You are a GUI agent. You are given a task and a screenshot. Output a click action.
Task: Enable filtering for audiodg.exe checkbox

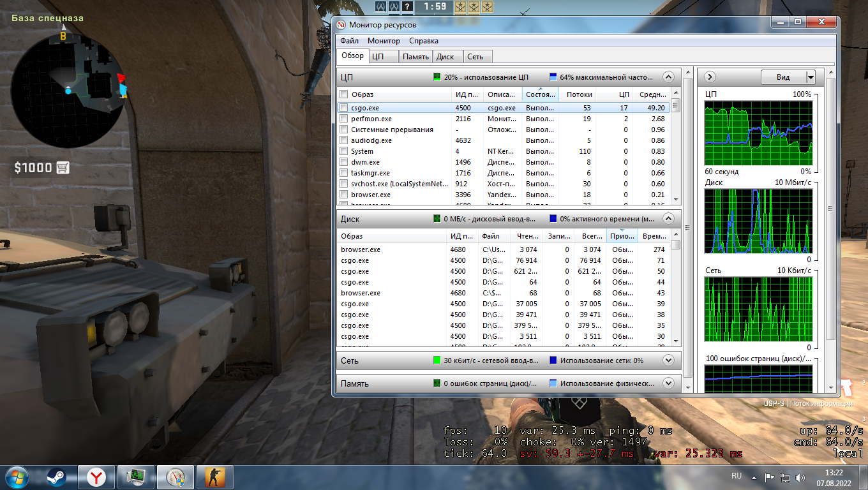344,140
